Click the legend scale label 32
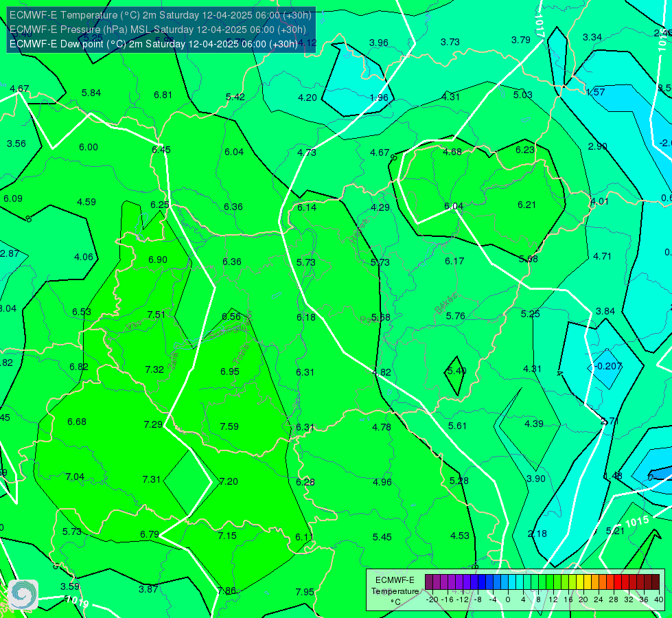The image size is (672, 618). [x=629, y=599]
